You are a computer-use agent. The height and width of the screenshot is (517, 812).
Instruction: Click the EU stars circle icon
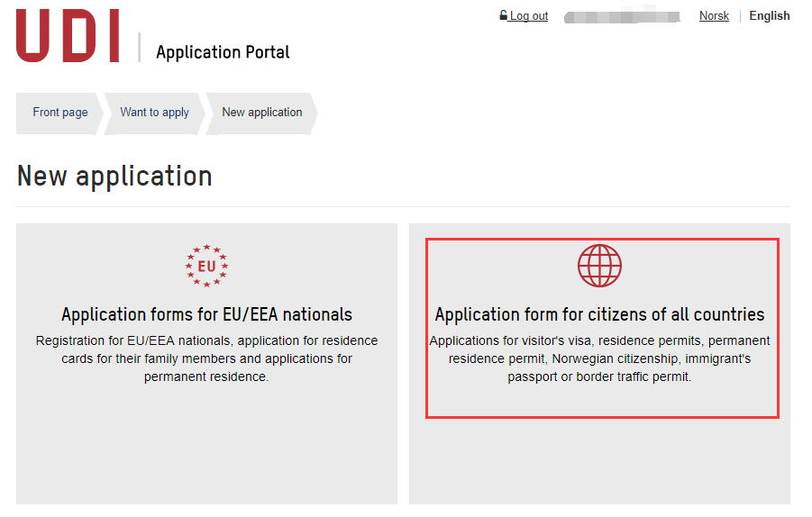(x=206, y=266)
